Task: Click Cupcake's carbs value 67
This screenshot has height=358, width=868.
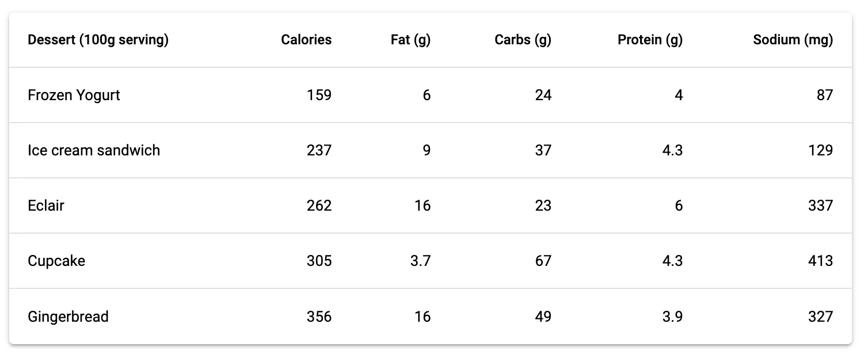Action: click(x=543, y=261)
